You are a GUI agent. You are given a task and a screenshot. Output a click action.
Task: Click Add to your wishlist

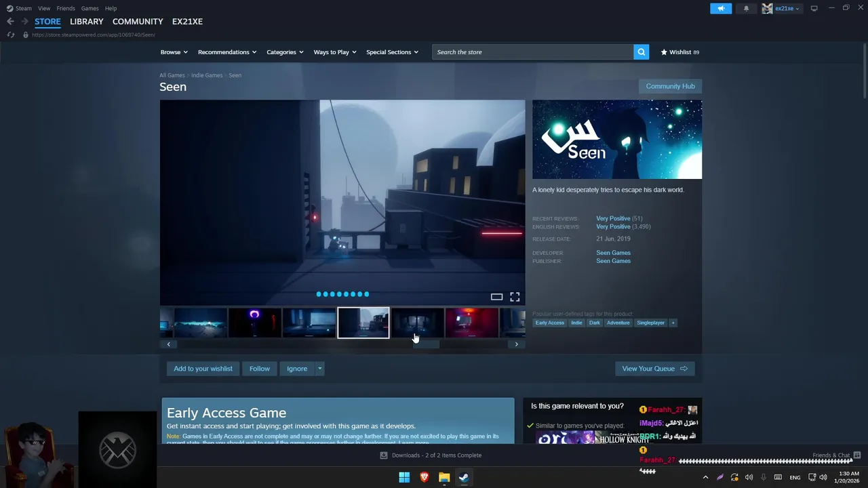(203, 369)
